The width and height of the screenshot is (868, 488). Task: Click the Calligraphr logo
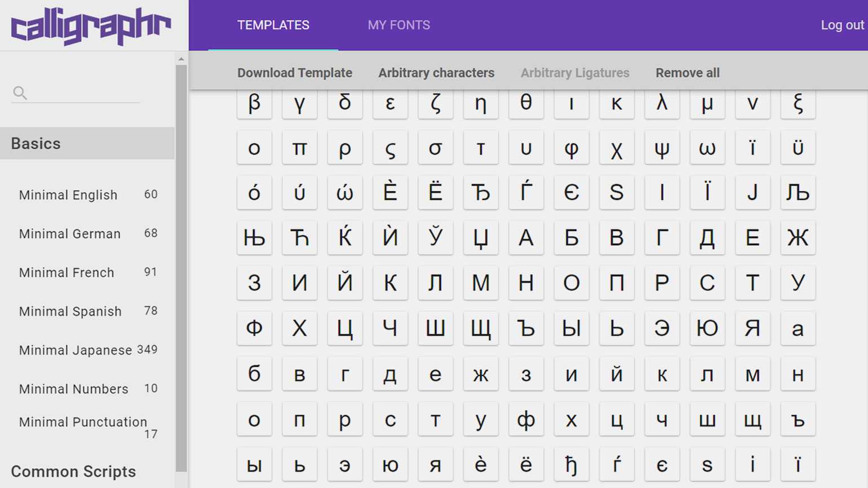click(x=90, y=26)
